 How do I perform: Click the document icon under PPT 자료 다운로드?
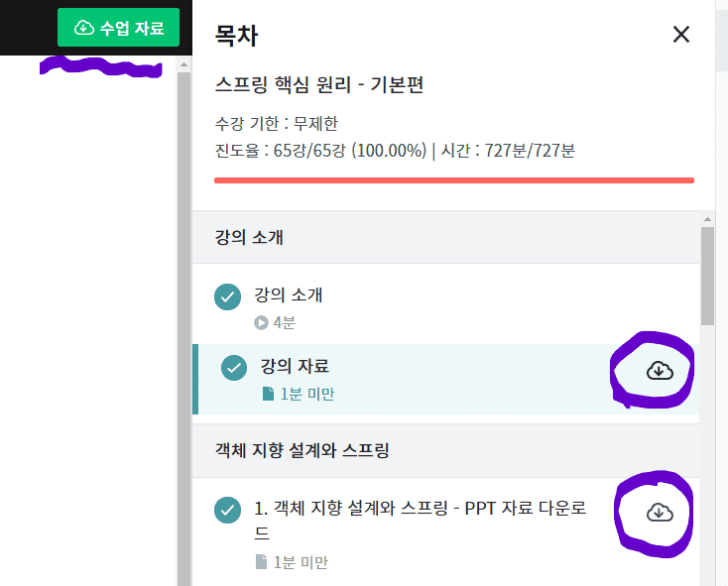262,562
